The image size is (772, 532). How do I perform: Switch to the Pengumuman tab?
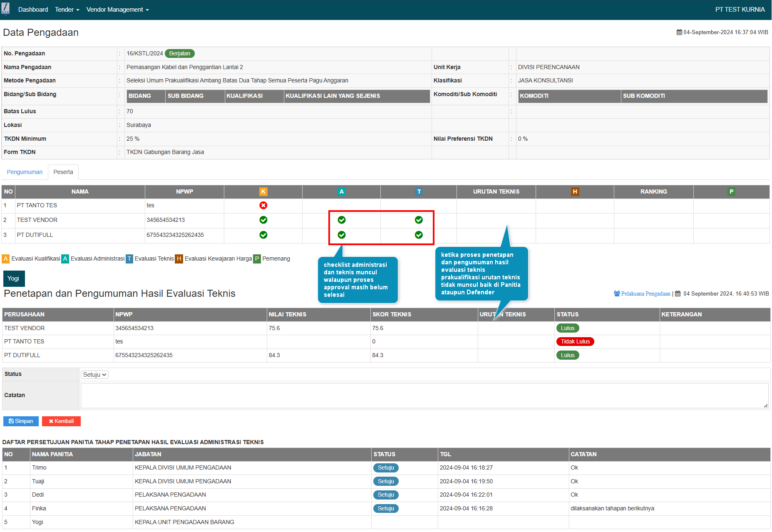pos(25,172)
